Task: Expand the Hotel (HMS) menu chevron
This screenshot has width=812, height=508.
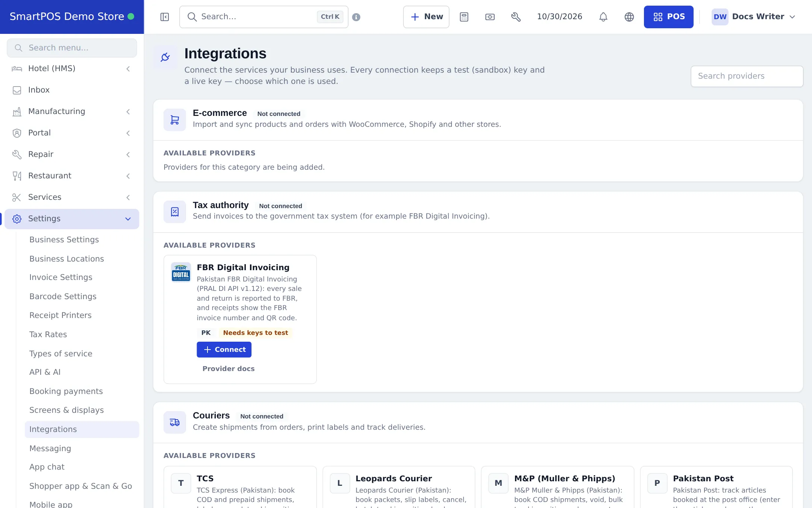Action: 128,68
